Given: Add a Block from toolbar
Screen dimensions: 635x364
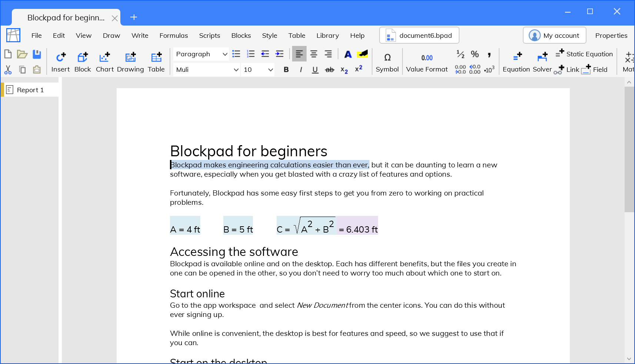Looking at the screenshot, I should tap(83, 62).
